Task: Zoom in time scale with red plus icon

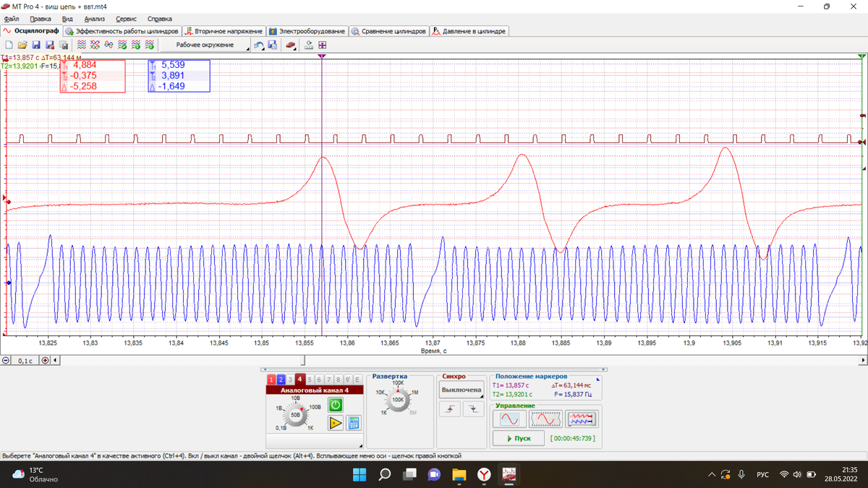Action: pyautogui.click(x=45, y=359)
